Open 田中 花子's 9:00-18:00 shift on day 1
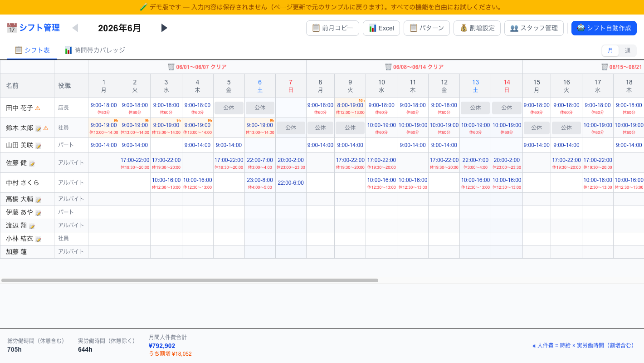644x363 pixels. [104, 108]
